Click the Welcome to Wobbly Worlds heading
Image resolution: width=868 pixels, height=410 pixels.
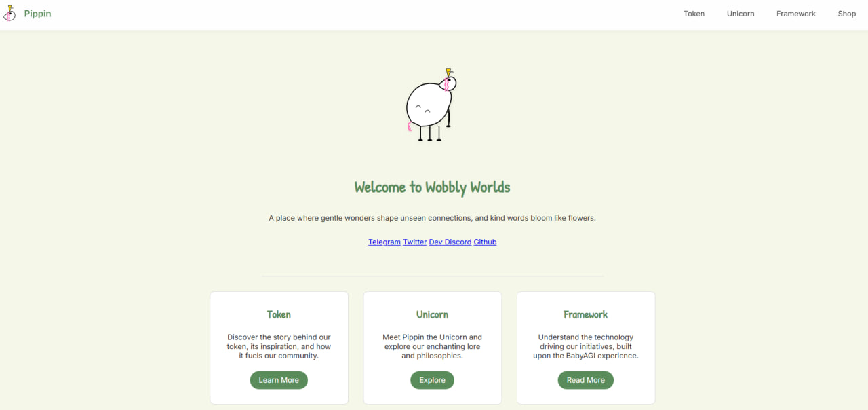tap(432, 187)
